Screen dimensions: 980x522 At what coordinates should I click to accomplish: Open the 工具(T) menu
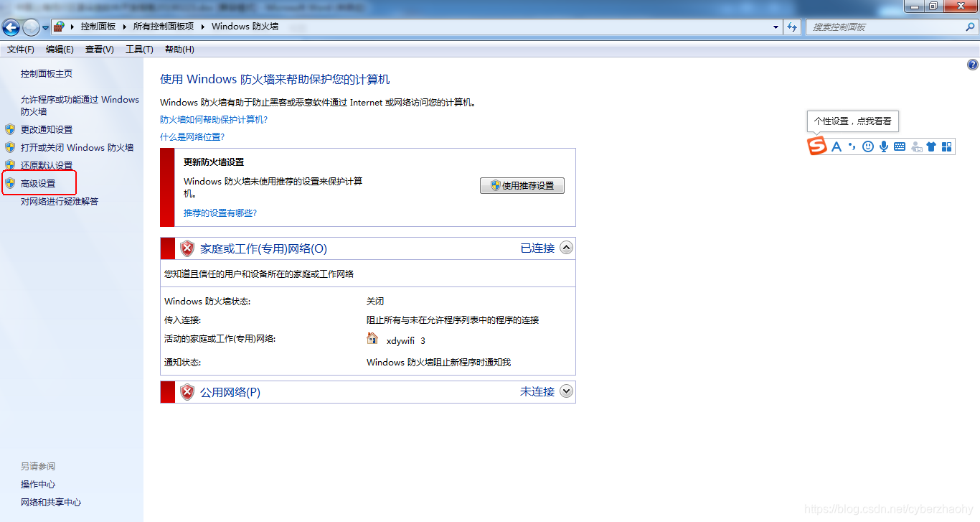(139, 50)
